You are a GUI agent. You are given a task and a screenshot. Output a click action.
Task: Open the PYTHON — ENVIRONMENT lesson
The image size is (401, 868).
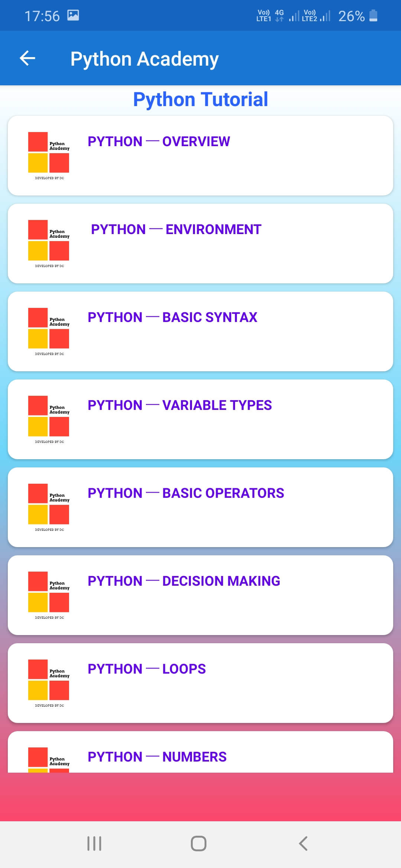click(176, 229)
